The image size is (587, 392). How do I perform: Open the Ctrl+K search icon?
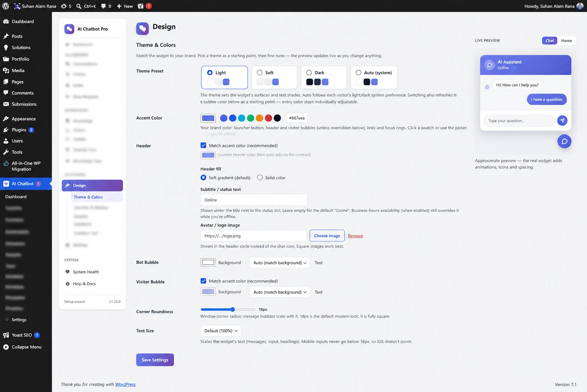[x=78, y=6]
